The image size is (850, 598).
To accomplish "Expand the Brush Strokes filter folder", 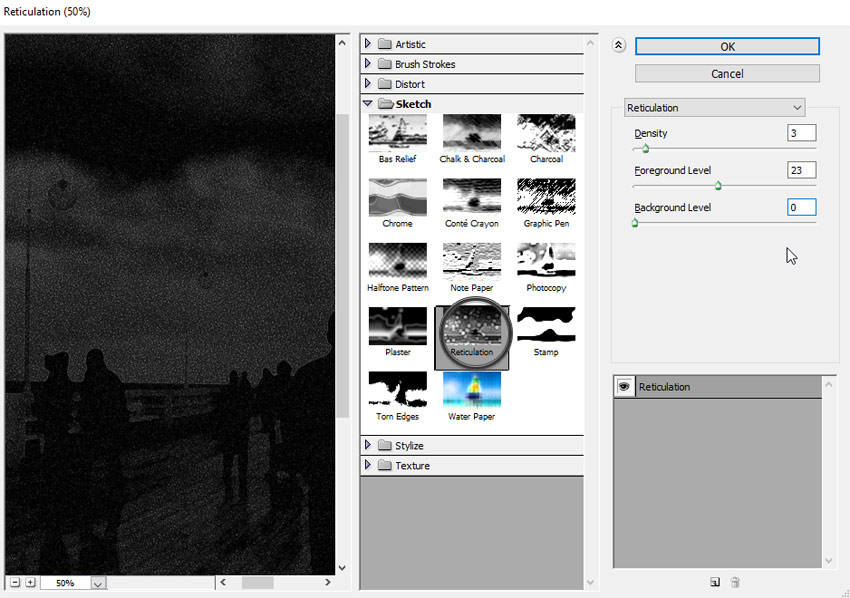I will coord(368,63).
